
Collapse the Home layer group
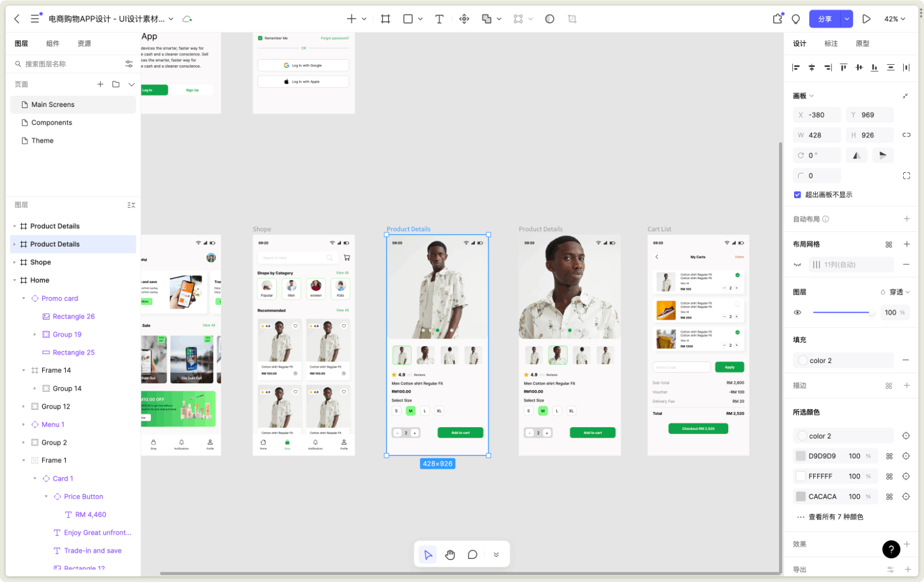click(14, 280)
